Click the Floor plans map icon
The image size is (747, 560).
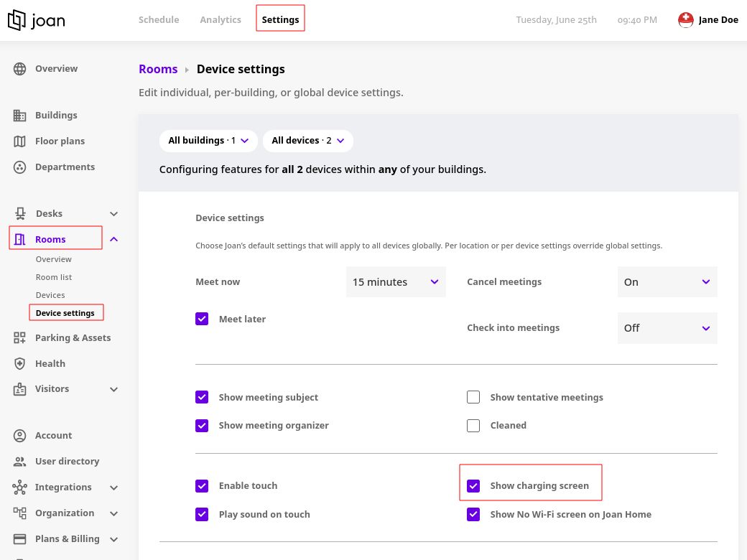point(19,141)
